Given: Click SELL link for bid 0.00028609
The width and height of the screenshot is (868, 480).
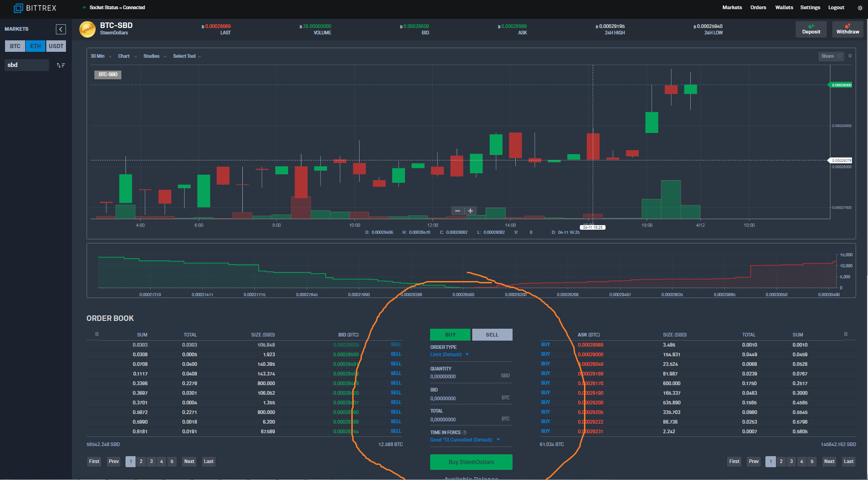Looking at the screenshot, I should (x=396, y=345).
